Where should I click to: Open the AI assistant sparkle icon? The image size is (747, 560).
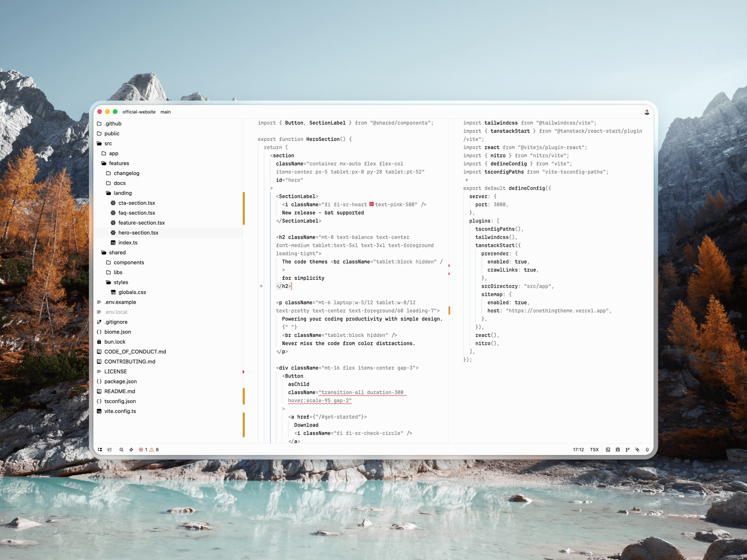(x=637, y=450)
